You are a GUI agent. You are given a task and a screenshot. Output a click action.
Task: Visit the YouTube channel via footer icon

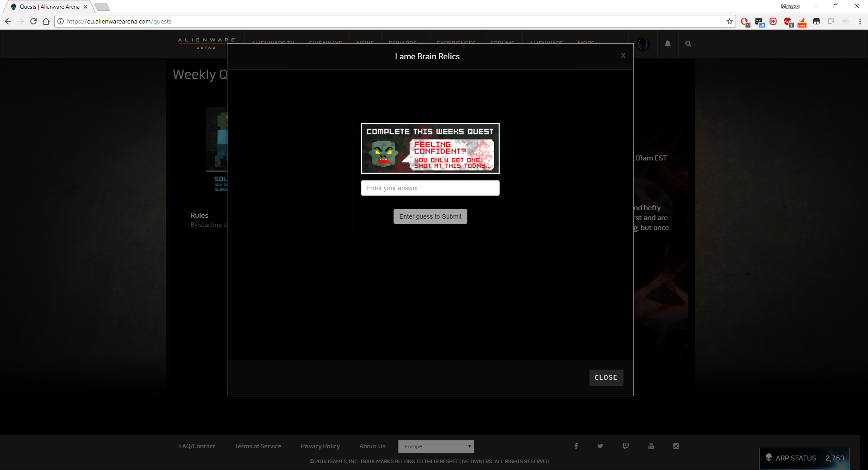pyautogui.click(x=651, y=446)
